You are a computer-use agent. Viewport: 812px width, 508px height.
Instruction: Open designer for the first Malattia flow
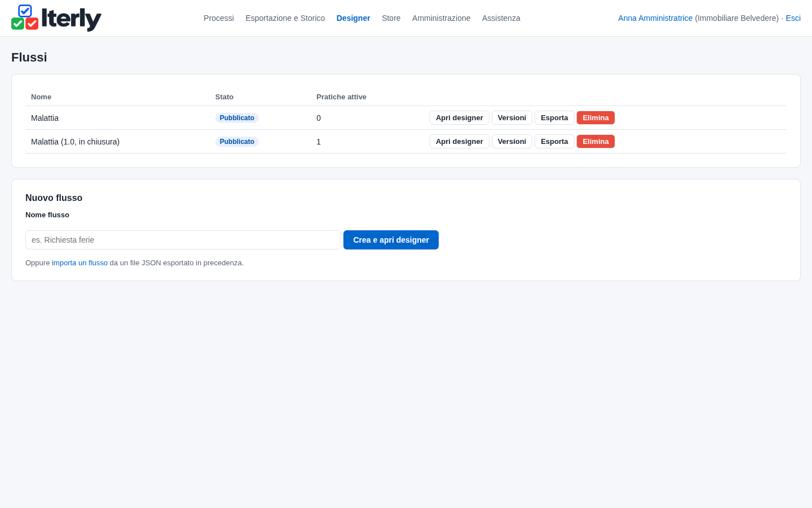pos(460,118)
